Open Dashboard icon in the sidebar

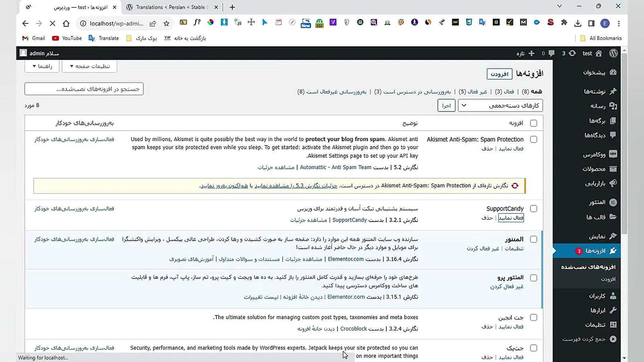pyautogui.click(x=613, y=72)
